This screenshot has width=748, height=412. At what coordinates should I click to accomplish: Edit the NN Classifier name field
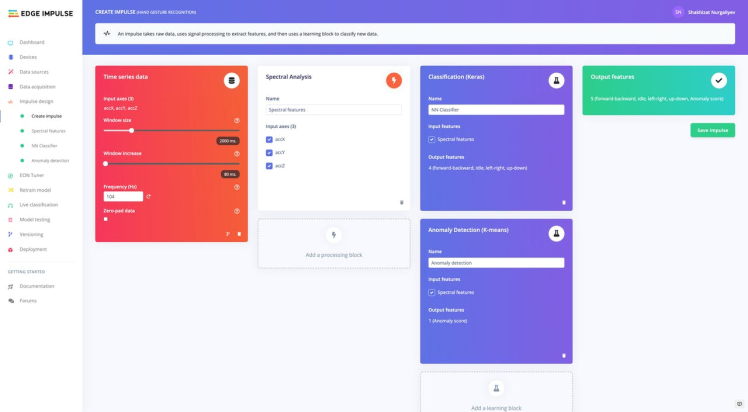point(496,110)
